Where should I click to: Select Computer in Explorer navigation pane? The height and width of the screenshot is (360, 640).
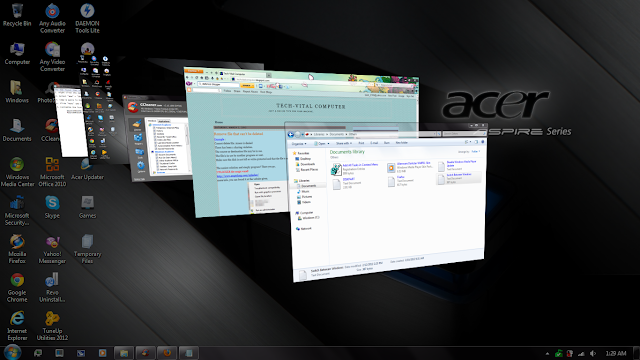(x=304, y=213)
